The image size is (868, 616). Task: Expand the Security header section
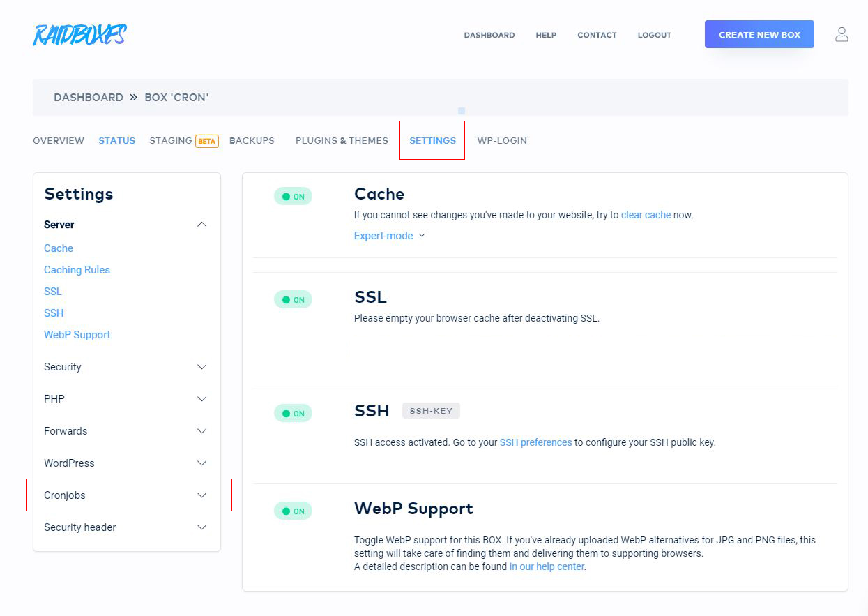(x=125, y=527)
